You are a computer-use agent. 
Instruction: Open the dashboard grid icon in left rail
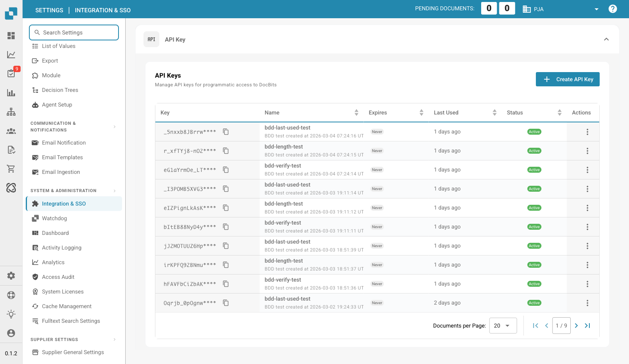(x=11, y=36)
